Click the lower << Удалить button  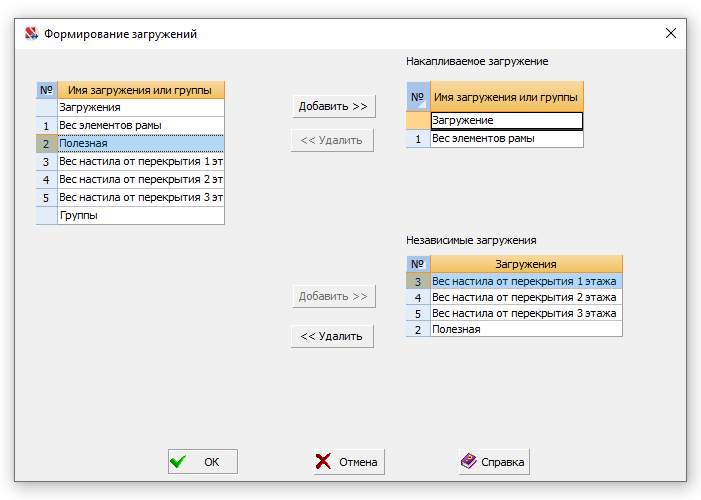point(332,336)
